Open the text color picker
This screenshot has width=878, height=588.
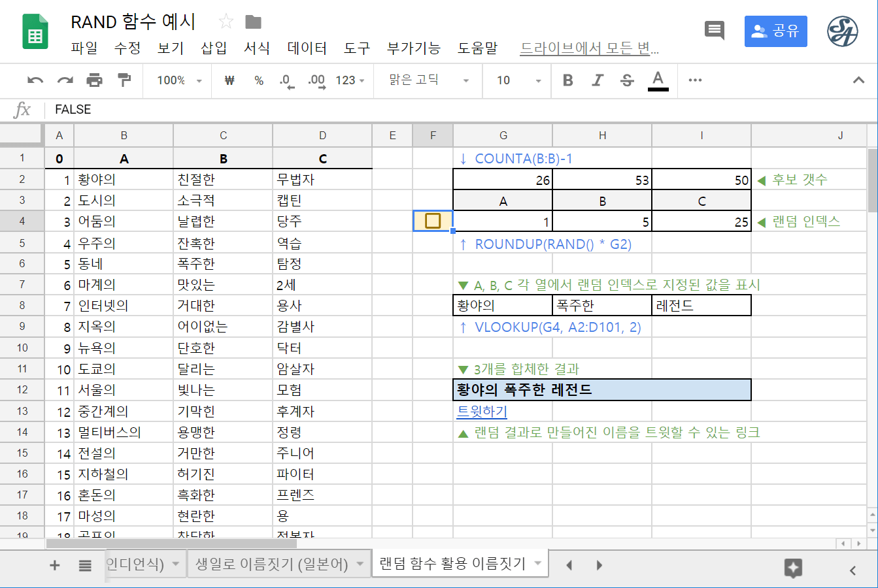point(658,80)
